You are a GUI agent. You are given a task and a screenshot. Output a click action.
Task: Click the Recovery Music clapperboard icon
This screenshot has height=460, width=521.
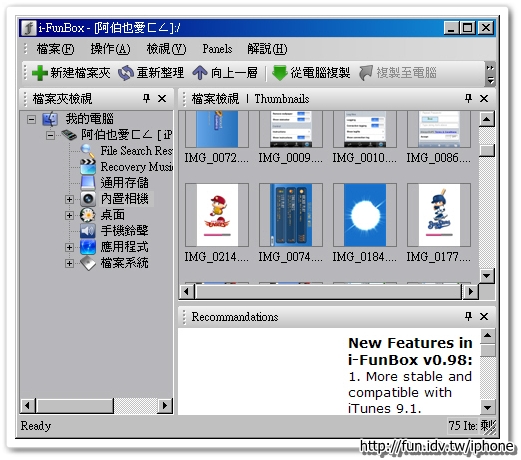tap(88, 167)
